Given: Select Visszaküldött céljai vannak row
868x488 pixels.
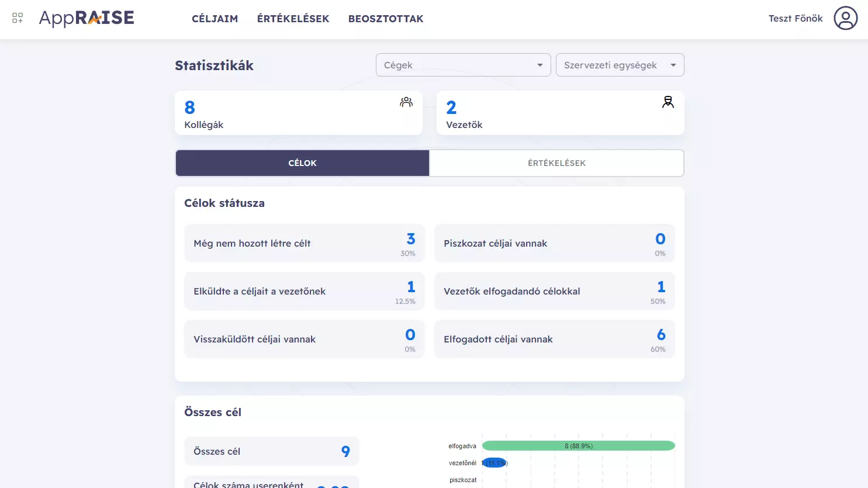Looking at the screenshot, I should 305,339.
